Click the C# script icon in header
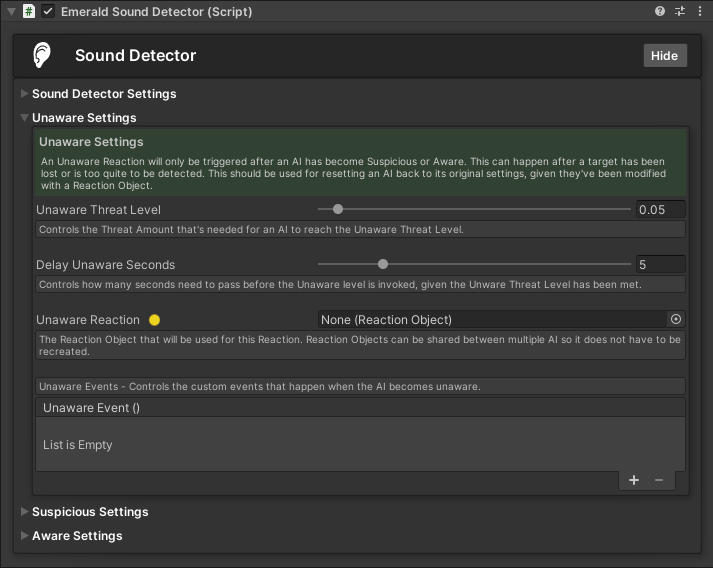The image size is (713, 568). 29,12
